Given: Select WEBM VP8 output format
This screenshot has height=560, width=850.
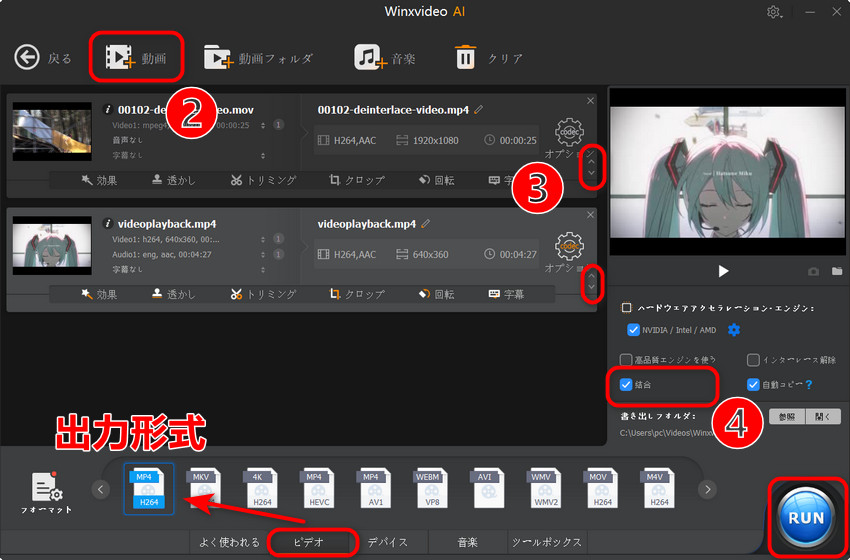Looking at the screenshot, I should (x=430, y=489).
